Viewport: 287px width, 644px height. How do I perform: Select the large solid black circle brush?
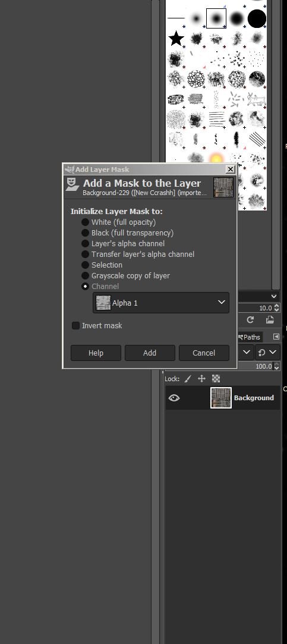point(257,18)
